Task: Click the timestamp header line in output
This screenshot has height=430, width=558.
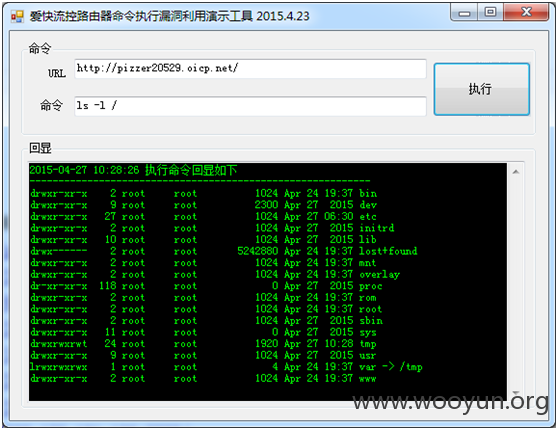Action: (133, 170)
